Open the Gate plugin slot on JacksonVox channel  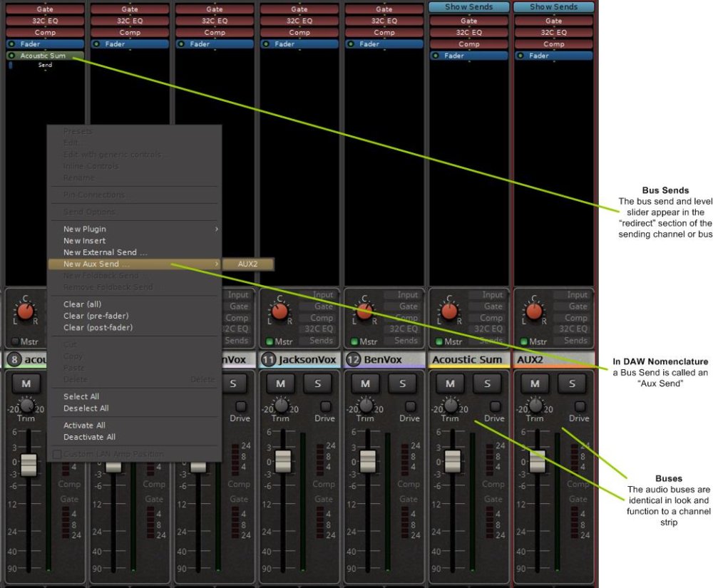pos(299,9)
